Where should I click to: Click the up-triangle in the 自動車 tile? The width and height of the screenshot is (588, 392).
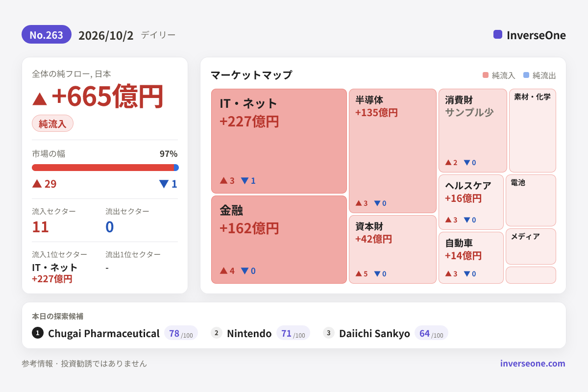pos(448,274)
